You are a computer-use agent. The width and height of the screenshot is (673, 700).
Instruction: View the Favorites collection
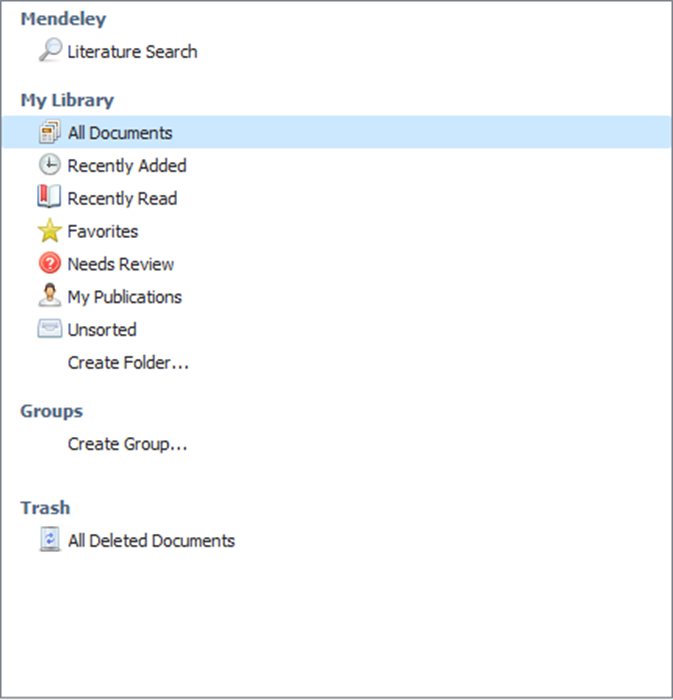pos(103,231)
